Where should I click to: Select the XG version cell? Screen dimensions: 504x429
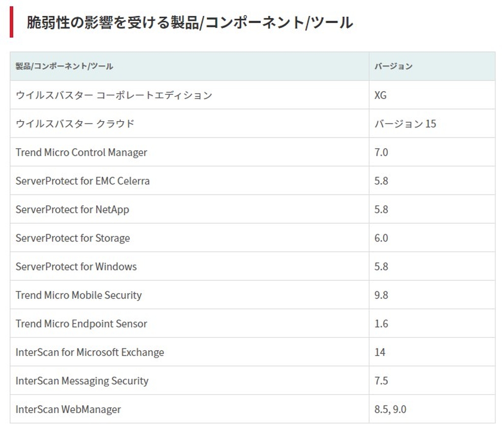(381, 95)
